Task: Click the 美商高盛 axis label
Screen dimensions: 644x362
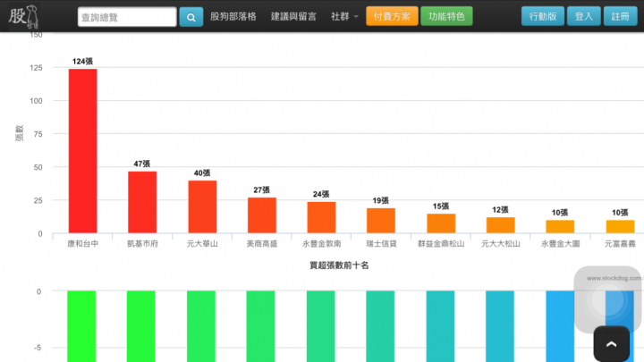Action: [x=261, y=244]
